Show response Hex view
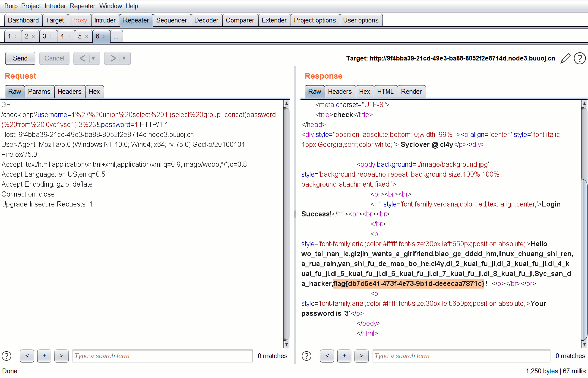The image size is (588, 378). pyautogui.click(x=365, y=92)
